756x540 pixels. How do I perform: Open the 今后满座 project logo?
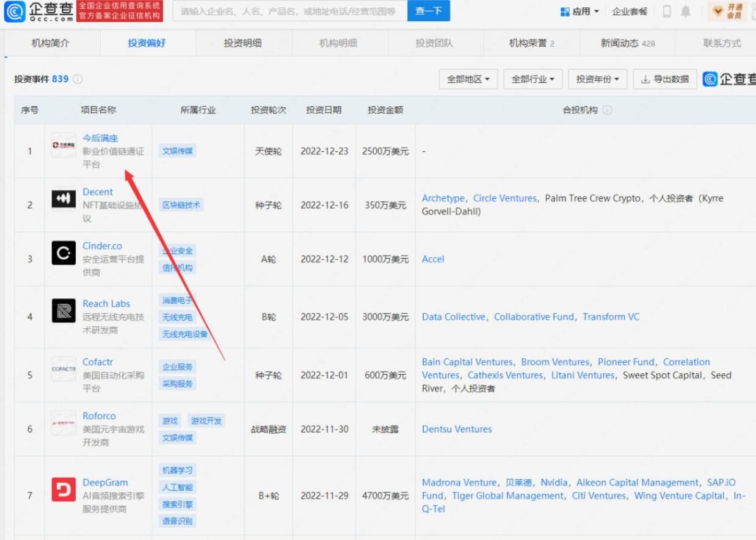point(64,145)
